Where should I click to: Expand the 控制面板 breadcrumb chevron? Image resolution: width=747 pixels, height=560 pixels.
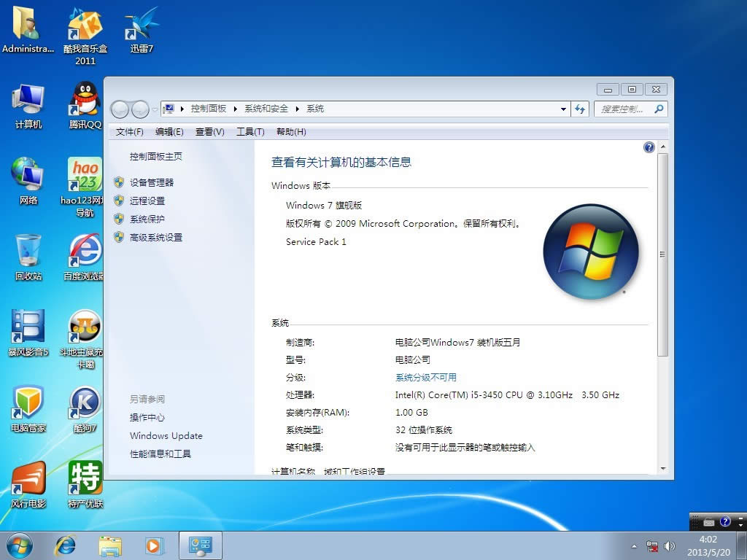(233, 108)
